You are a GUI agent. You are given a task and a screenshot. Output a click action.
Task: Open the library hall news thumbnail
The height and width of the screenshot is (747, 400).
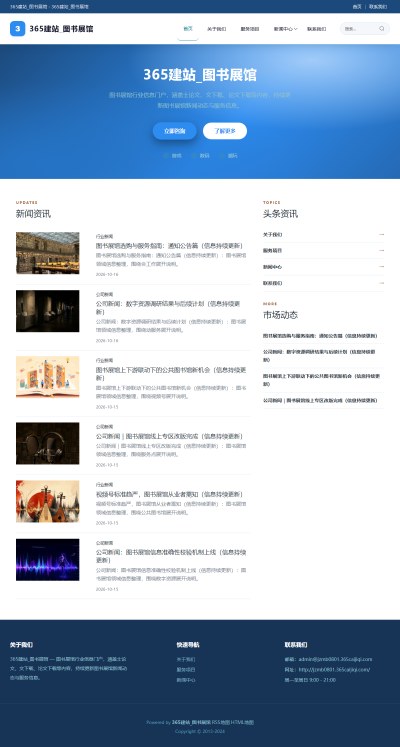(x=48, y=253)
